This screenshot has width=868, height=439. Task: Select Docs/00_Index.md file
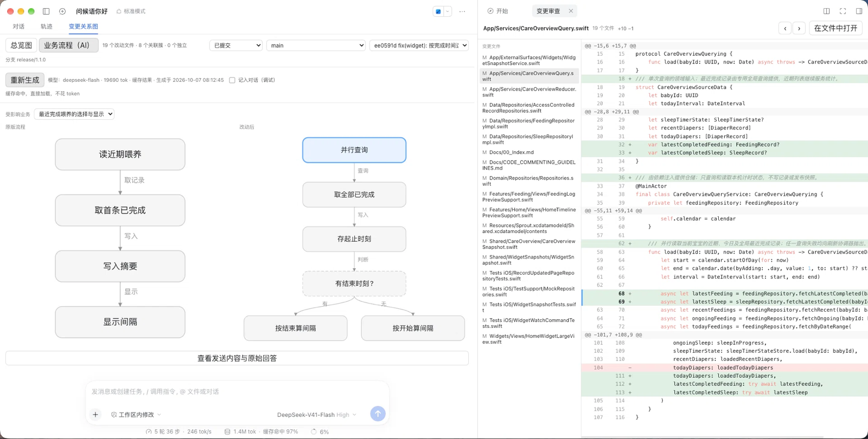529,152
